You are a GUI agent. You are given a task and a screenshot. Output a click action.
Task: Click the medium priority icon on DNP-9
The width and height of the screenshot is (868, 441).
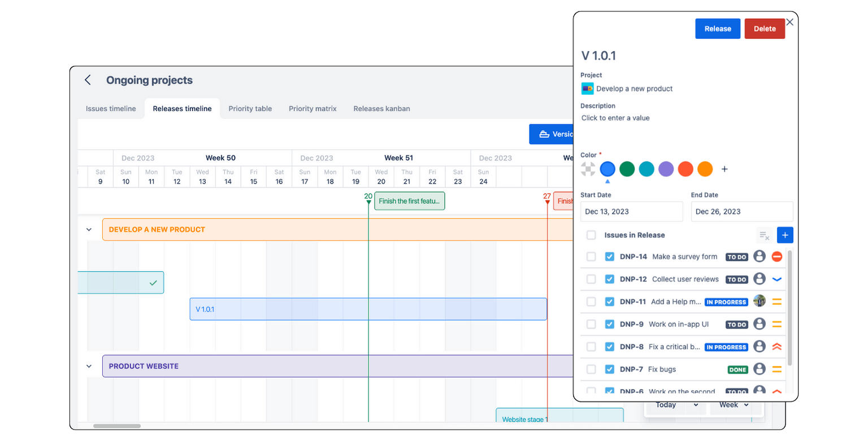click(x=777, y=324)
